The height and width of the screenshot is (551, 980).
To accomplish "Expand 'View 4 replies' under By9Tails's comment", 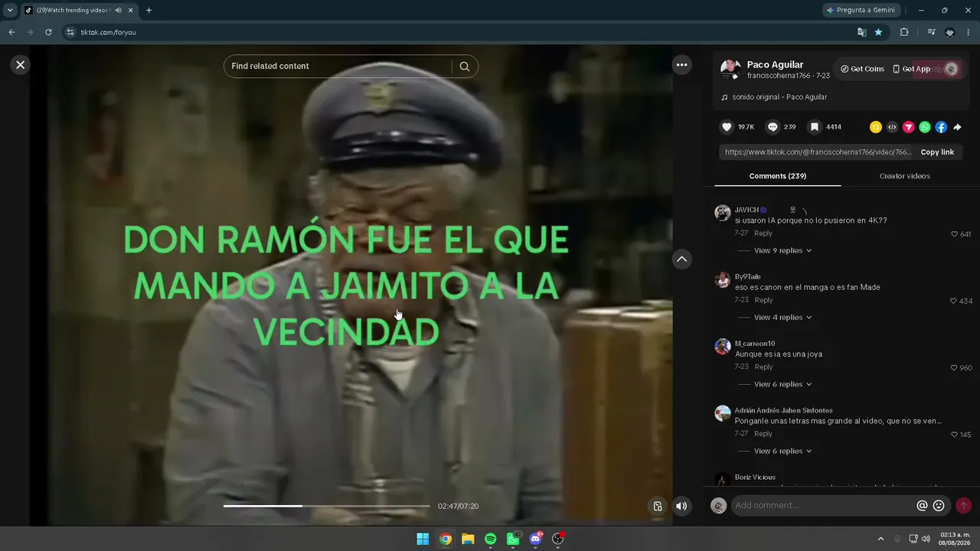I will coord(782,318).
